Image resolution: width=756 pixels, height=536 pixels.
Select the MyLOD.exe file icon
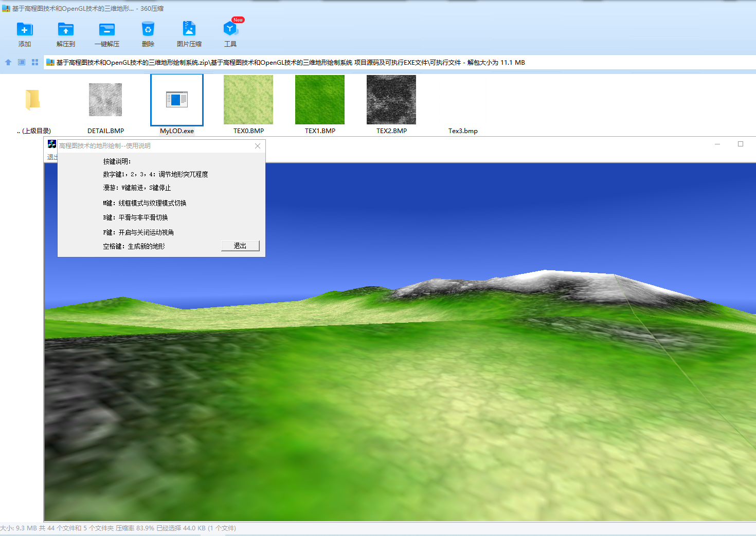(x=177, y=100)
